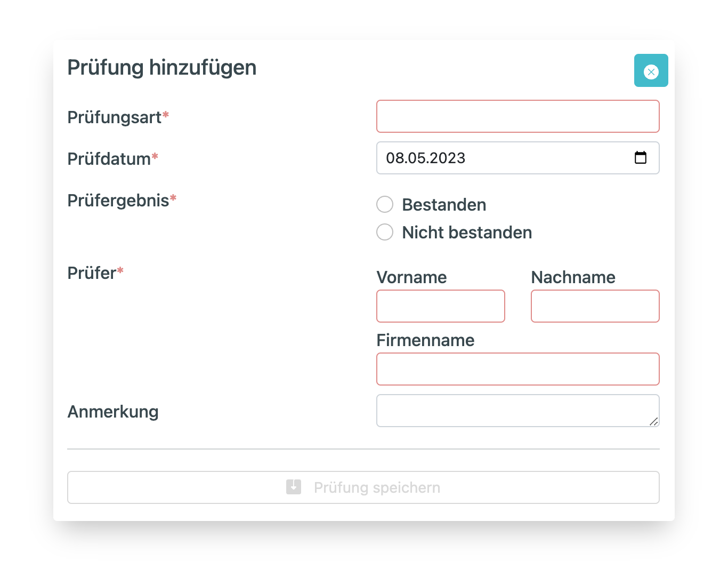Click the Prüfer label
This screenshot has width=728, height=561.
95,273
